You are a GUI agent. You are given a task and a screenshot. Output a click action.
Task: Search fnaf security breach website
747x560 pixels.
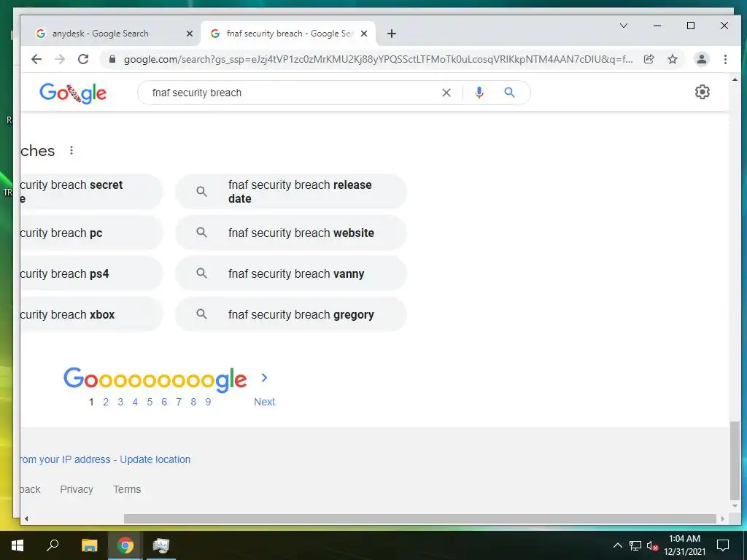coord(291,233)
